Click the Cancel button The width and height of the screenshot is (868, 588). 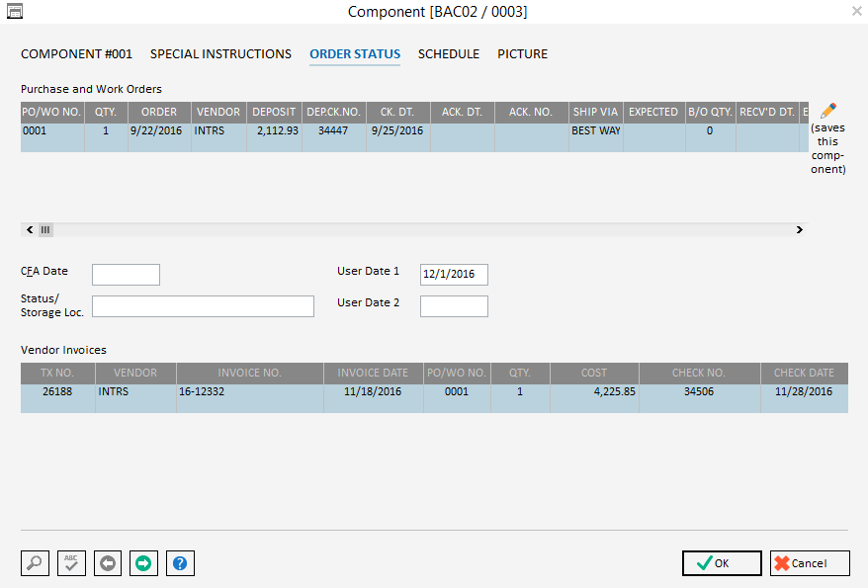click(x=809, y=562)
